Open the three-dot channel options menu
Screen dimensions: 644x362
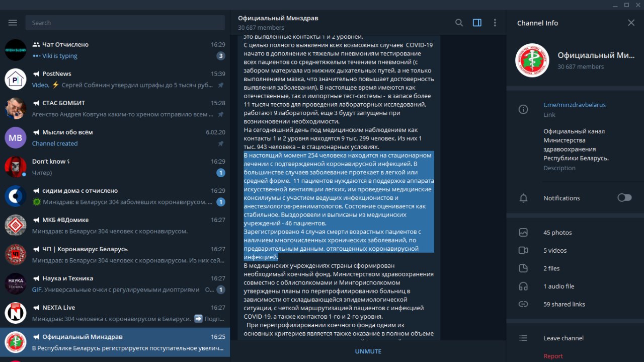click(x=495, y=23)
